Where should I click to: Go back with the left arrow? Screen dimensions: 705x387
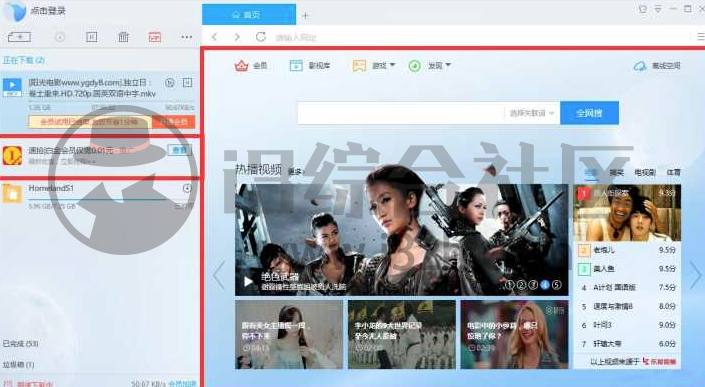[214, 37]
